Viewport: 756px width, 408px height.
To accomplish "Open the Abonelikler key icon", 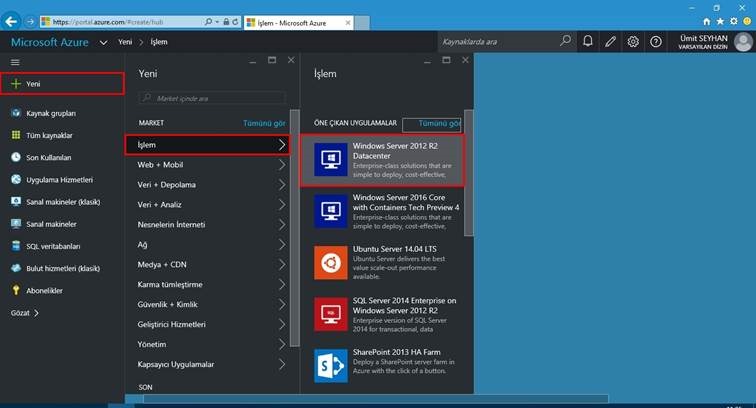I will 16,290.
